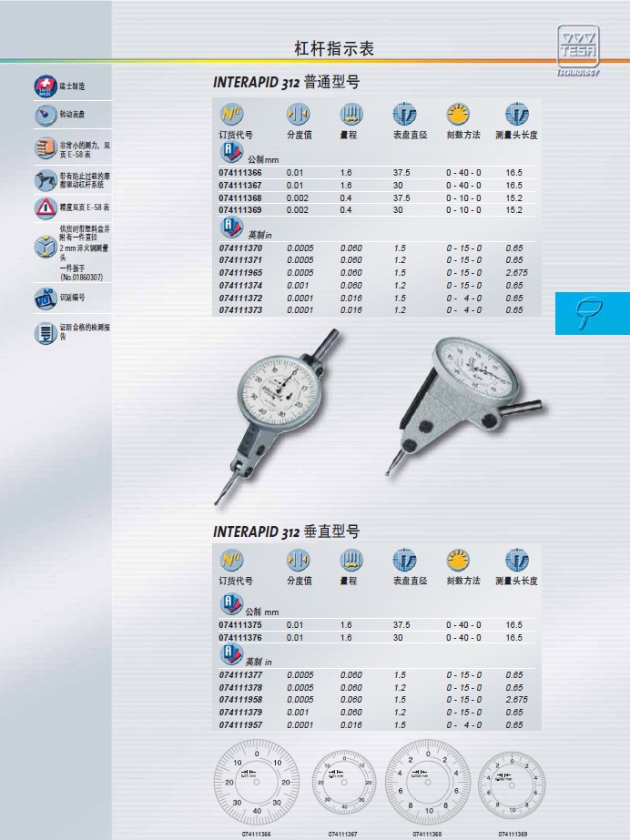Screen dimensions: 630x840
Task: Click the hand icon for low measuring force
Action: pos(46,148)
